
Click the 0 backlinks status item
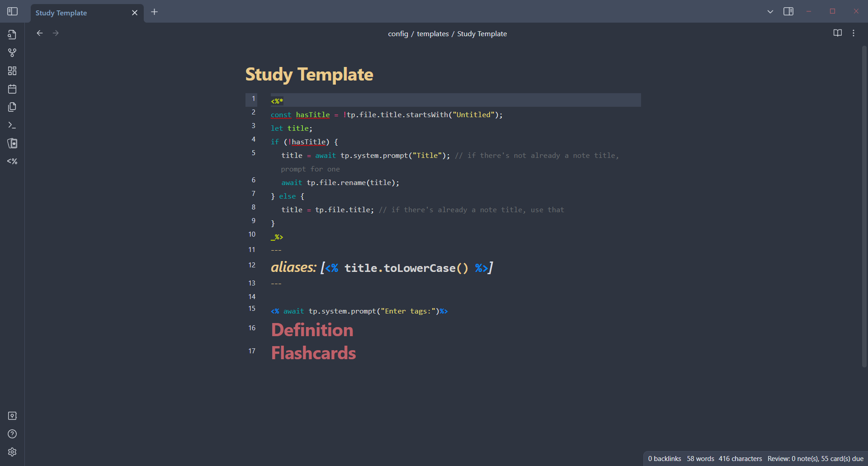click(x=664, y=459)
